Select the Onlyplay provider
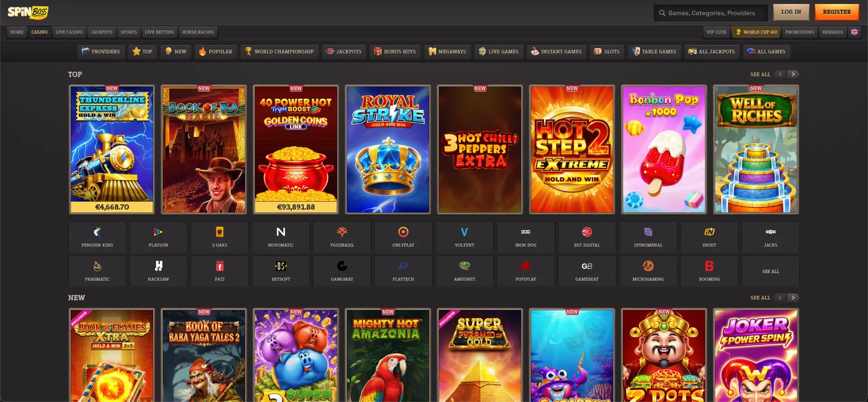 [x=403, y=237]
